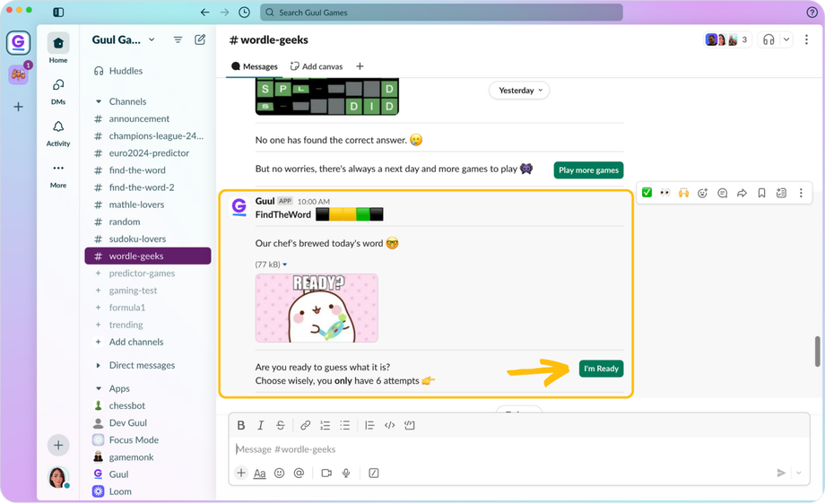Screen dimensions: 825x504
Task: Record a video clip
Action: [x=326, y=473]
